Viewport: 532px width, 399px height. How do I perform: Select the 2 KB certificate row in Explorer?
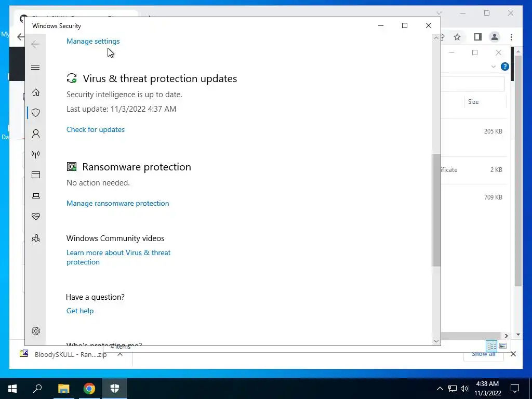(x=474, y=170)
